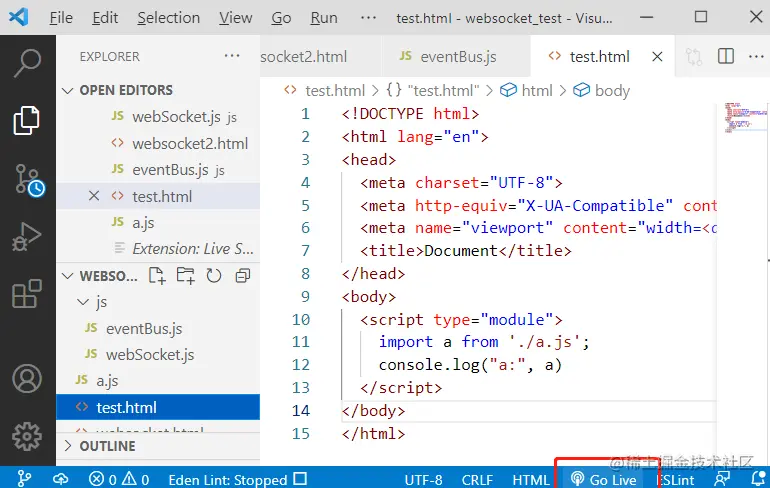Viewport: 770px width, 488px height.
Task: Open websocket2.html in Open Editors
Action: point(158,143)
